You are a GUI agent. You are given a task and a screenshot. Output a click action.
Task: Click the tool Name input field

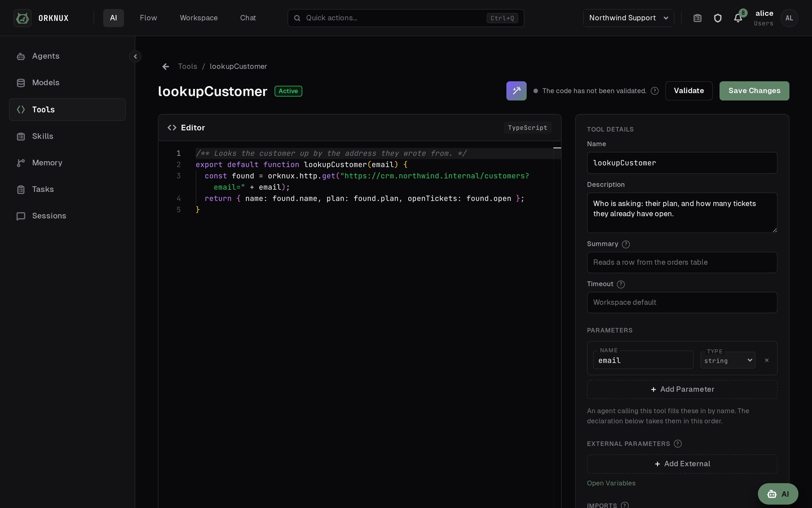pyautogui.click(x=682, y=163)
